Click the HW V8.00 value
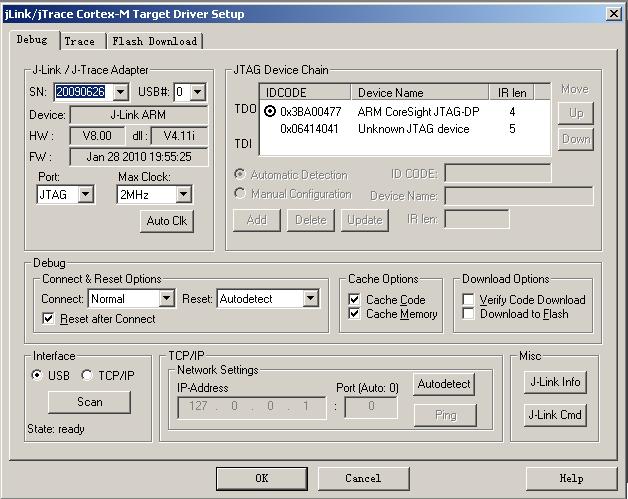Viewport: 628px width, 499px height. [97, 136]
